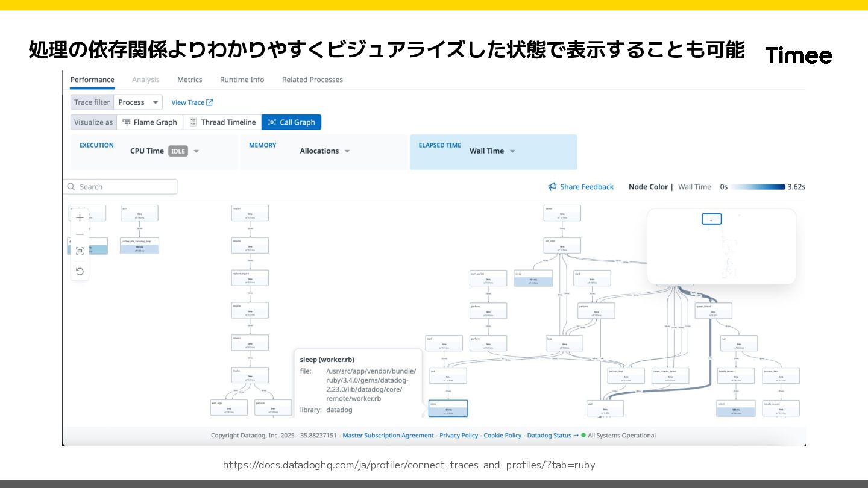Click the 'Wall Time' label beside Node Color
Viewport: 868px width, 488px height.
tap(694, 187)
